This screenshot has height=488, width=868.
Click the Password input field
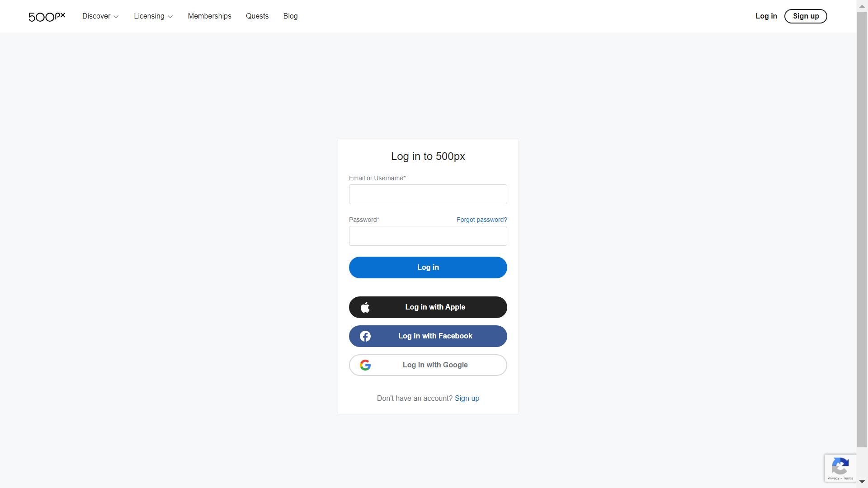tap(428, 236)
